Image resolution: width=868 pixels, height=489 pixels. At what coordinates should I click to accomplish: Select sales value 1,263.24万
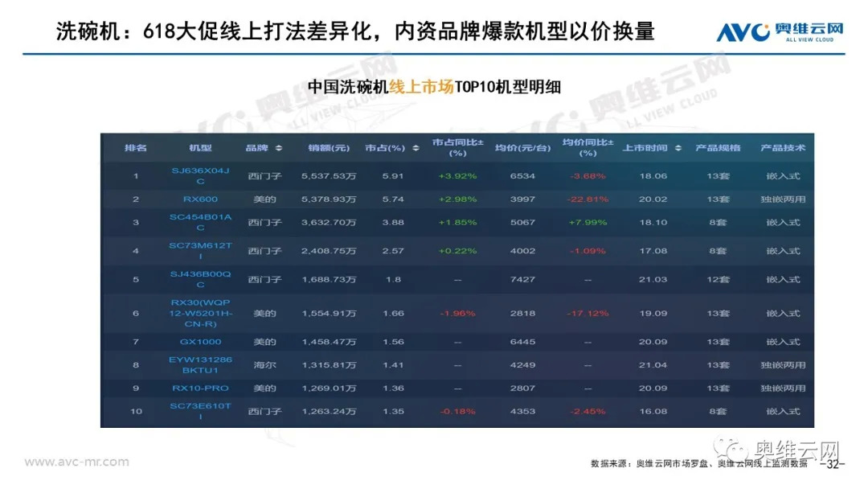point(329,412)
